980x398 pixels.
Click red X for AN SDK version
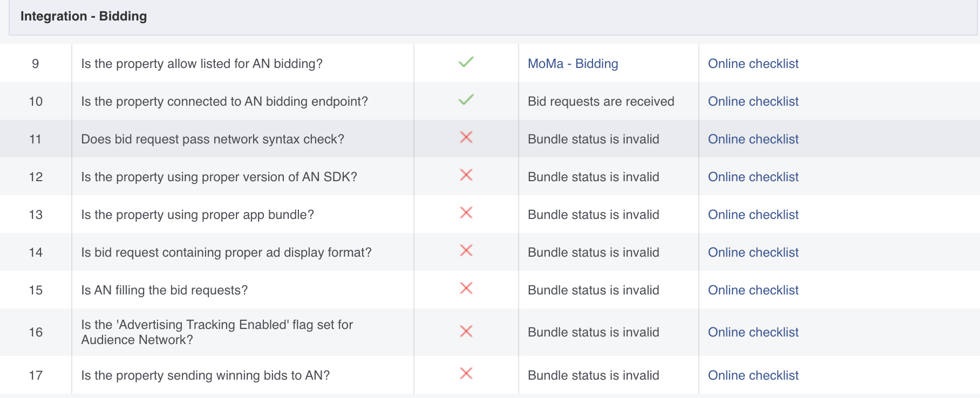point(466,175)
